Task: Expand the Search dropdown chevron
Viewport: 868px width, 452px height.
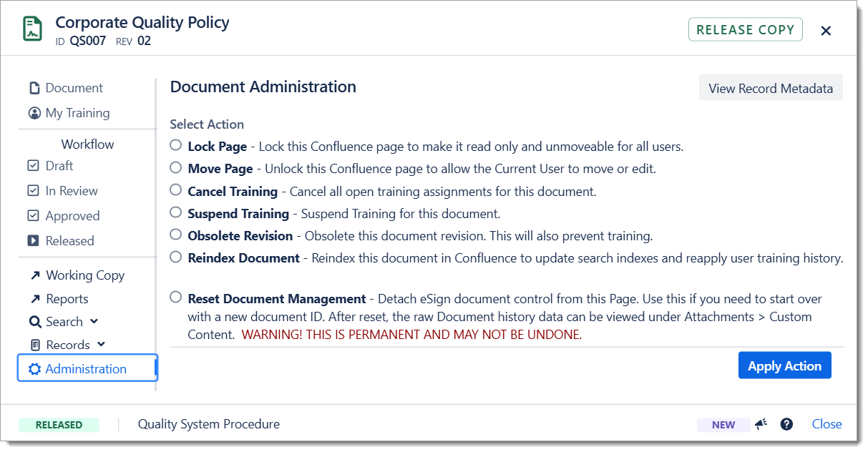Action: click(x=94, y=322)
